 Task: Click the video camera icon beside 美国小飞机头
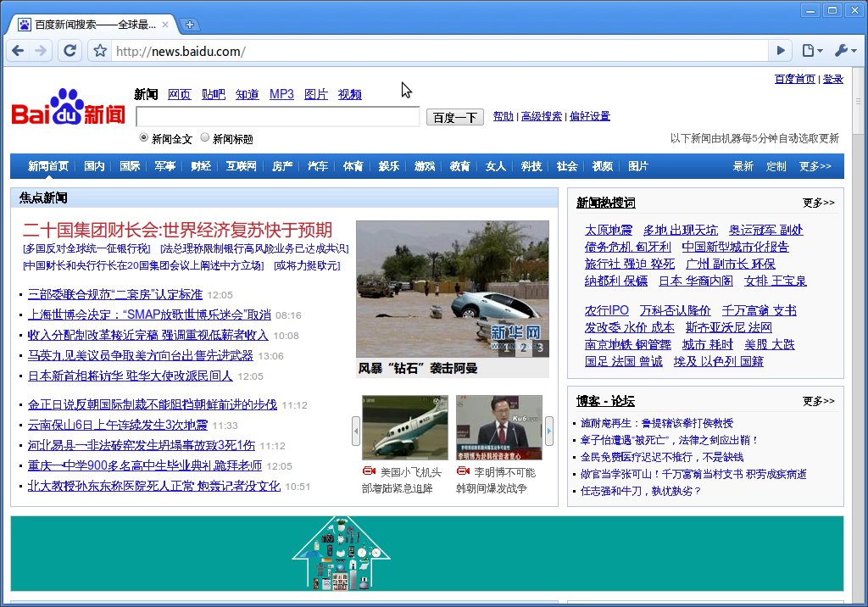tap(370, 471)
